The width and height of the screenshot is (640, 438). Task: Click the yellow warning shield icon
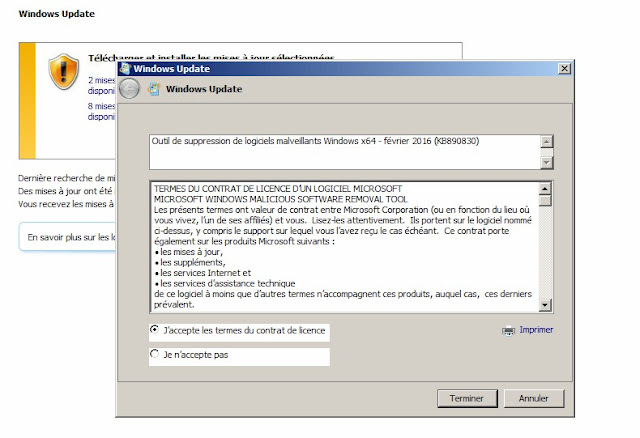[x=64, y=71]
